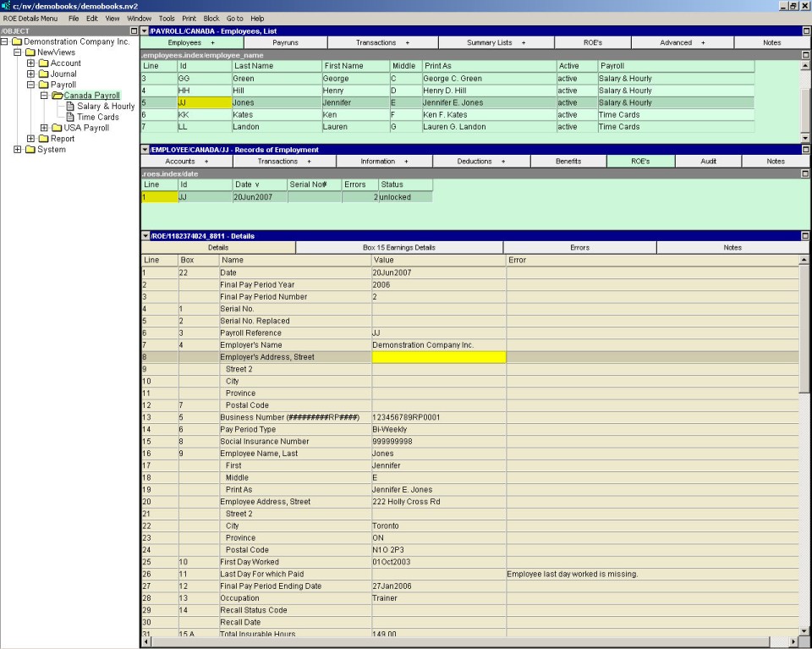Click the Demonstration Company Inc. folder icon
The height and width of the screenshot is (649, 812).
click(x=16, y=41)
